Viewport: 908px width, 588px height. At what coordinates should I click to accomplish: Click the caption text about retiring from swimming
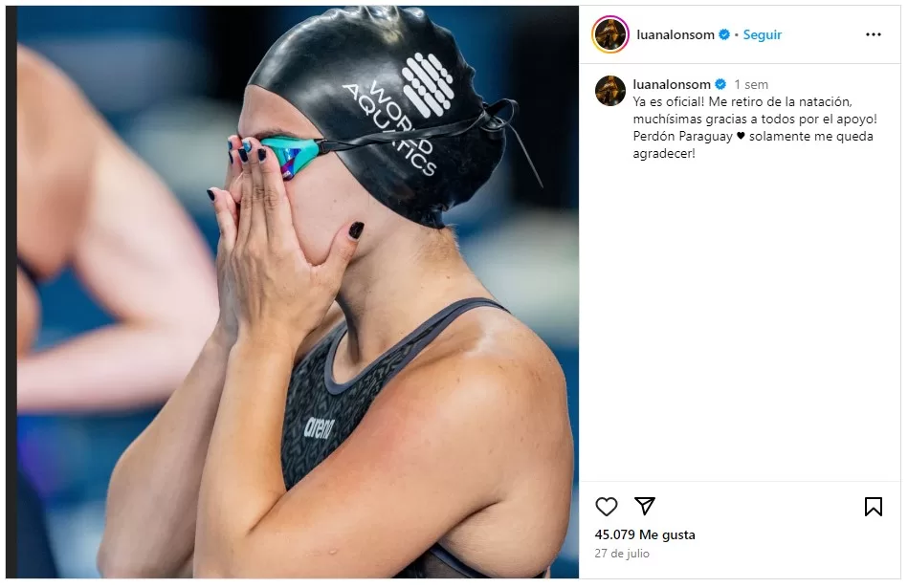pos(755,127)
